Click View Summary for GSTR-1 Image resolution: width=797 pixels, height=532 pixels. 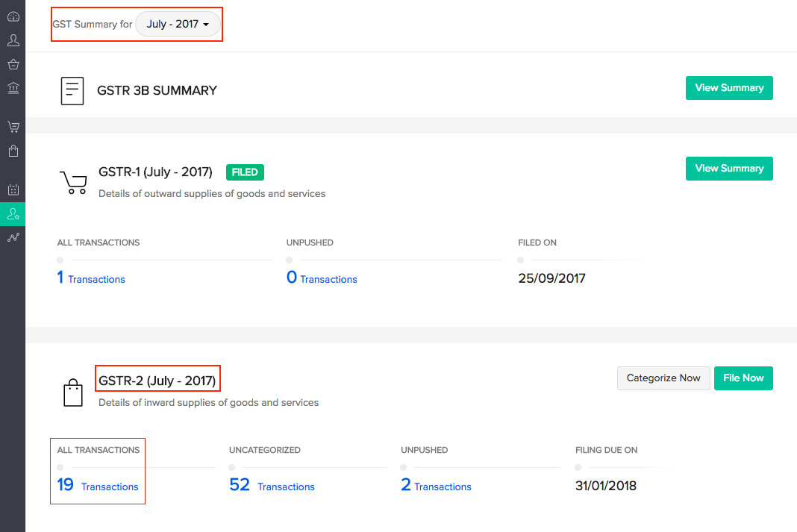(728, 169)
